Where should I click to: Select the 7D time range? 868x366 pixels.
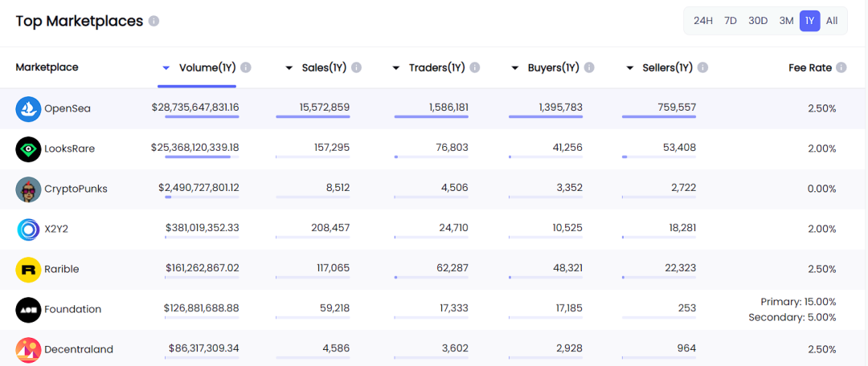[x=731, y=21]
